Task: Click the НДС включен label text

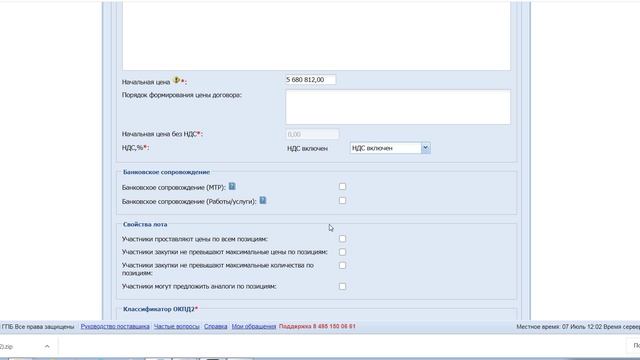Action: point(307,149)
